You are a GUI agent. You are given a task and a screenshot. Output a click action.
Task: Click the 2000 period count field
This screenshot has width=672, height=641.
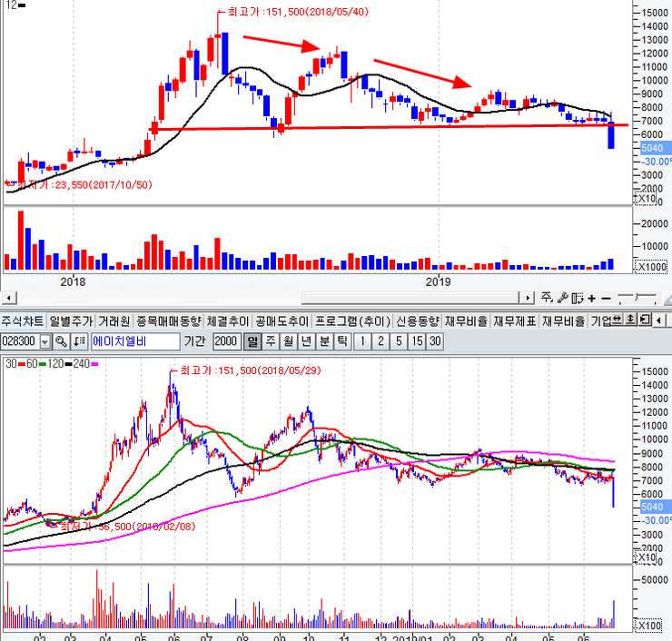[x=226, y=341]
